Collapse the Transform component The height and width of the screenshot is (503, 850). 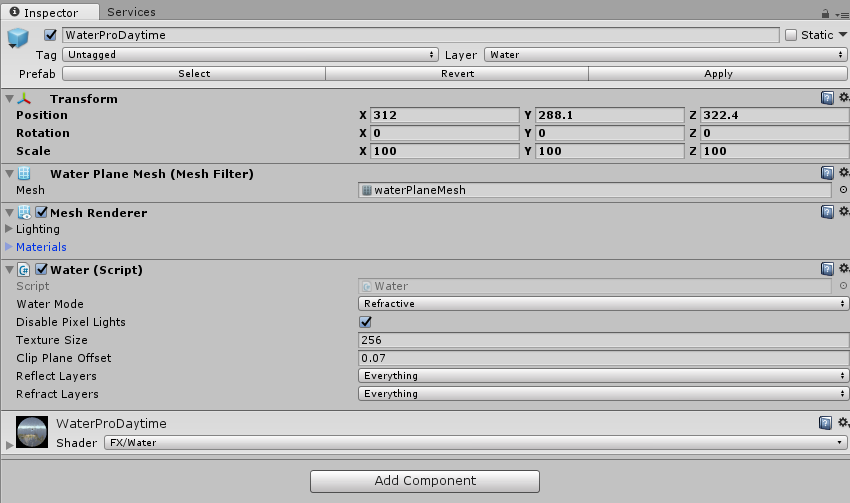pyautogui.click(x=9, y=99)
